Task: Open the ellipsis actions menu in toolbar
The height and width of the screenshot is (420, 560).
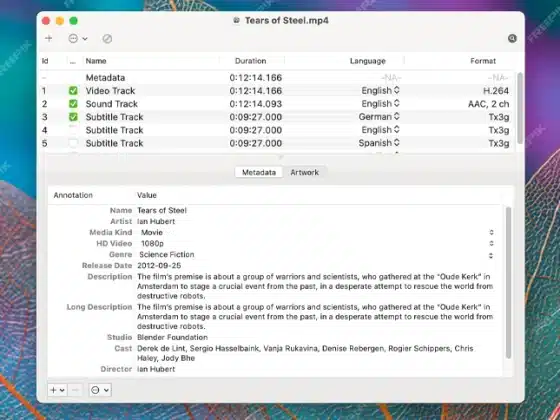Action: [x=78, y=39]
